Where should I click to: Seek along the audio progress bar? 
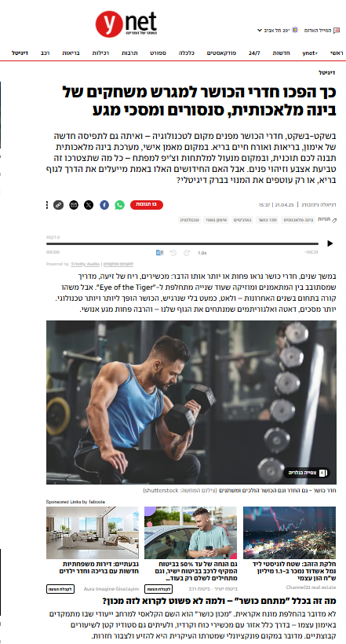coord(182,243)
